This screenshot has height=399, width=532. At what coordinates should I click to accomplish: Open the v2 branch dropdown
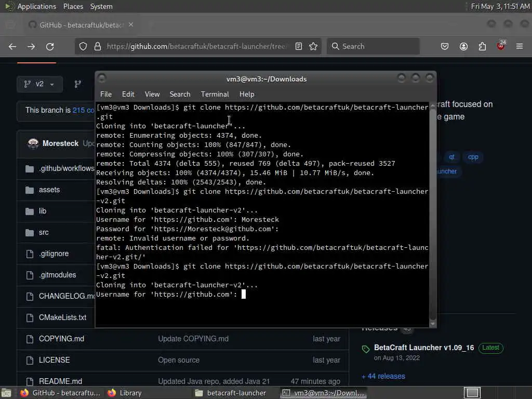[x=39, y=84]
